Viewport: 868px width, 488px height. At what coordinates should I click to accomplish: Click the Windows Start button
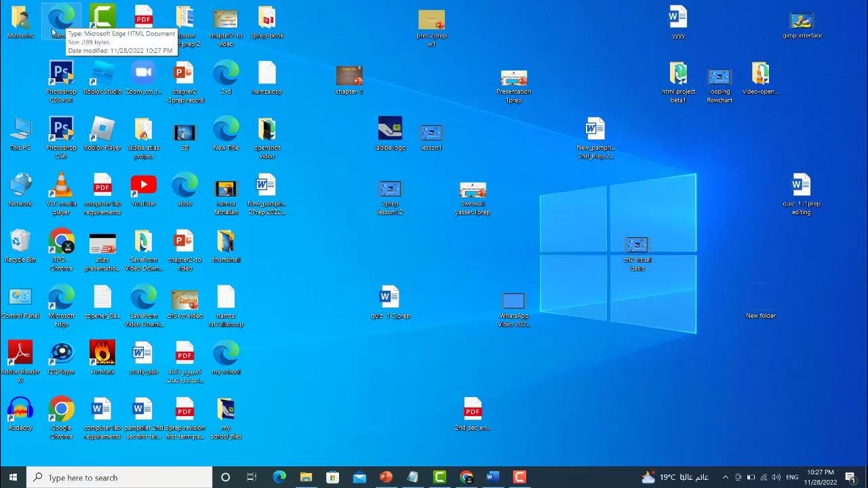coord(13,477)
